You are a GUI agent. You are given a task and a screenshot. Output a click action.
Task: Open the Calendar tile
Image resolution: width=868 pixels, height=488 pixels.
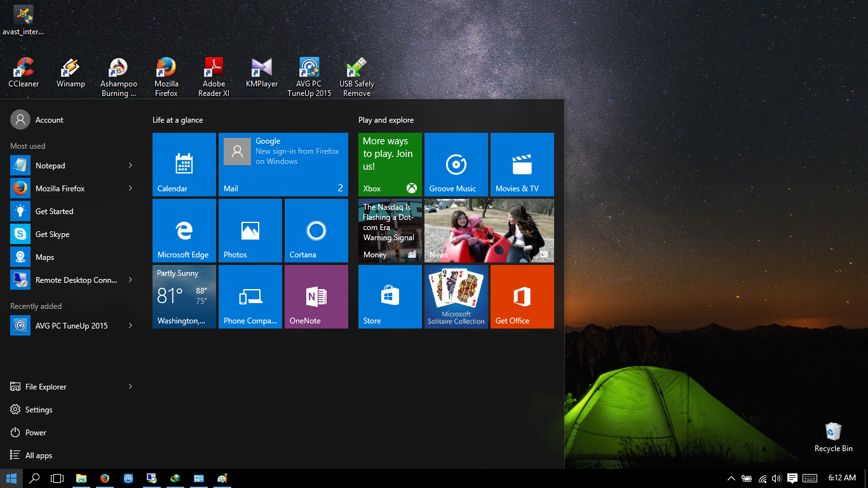tap(184, 164)
